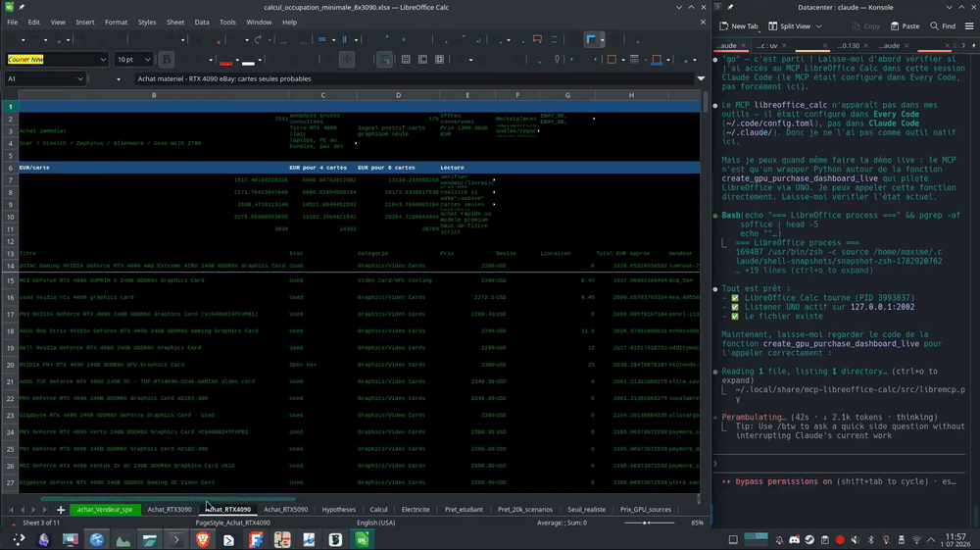Open the background color dropdown arrow

click(260, 60)
